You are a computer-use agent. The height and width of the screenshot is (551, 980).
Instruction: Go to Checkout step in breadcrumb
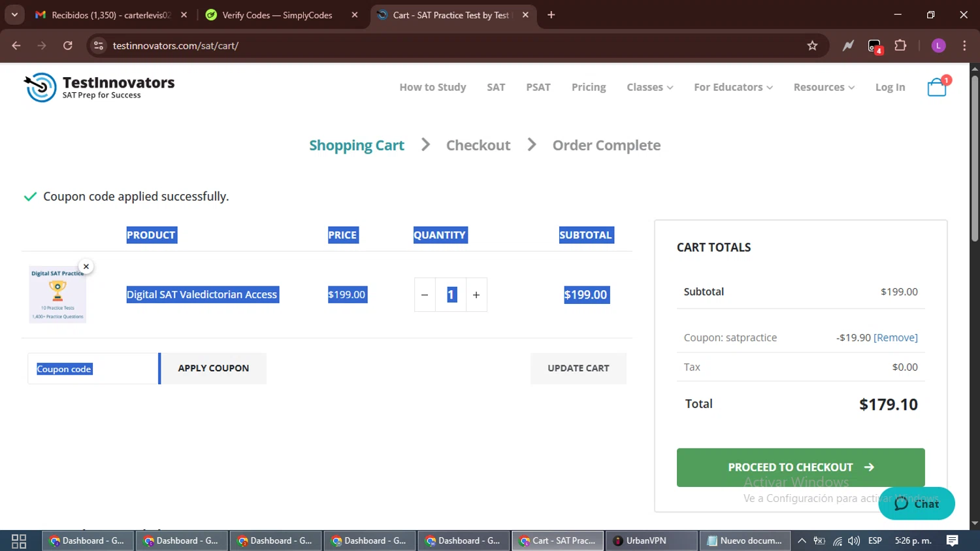pos(478,146)
